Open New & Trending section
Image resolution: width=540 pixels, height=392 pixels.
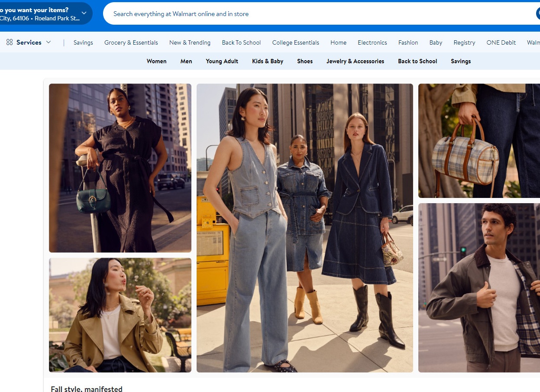[x=190, y=42]
